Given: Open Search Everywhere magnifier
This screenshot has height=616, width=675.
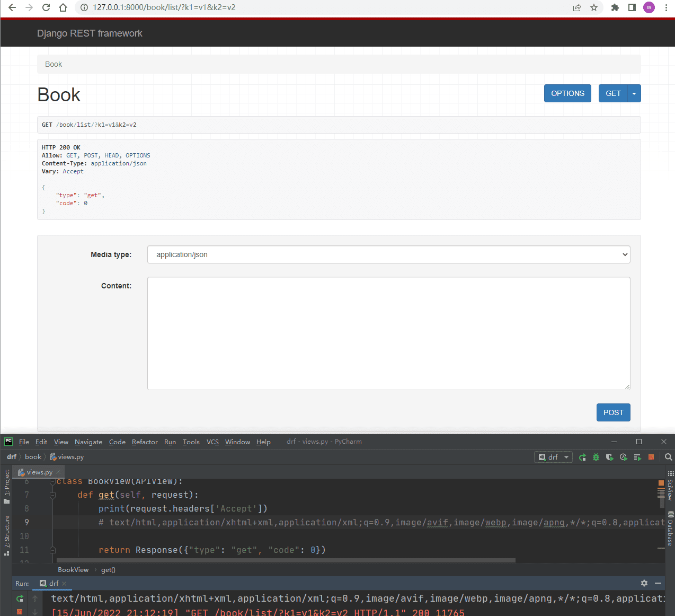Looking at the screenshot, I should point(669,457).
